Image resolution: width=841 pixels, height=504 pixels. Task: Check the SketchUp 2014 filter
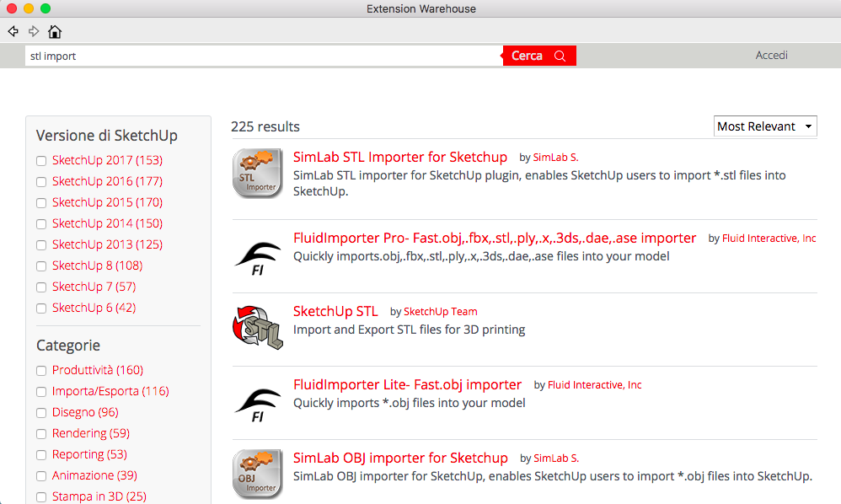[41, 224]
